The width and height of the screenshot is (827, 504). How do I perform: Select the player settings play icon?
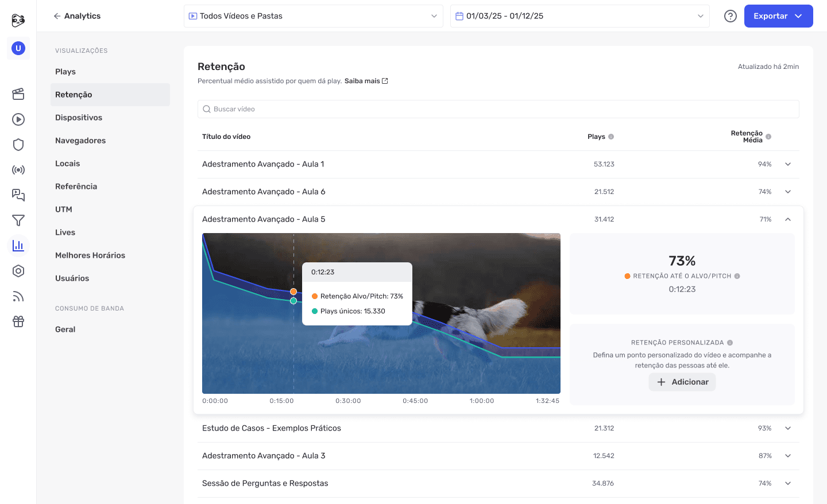click(x=18, y=119)
